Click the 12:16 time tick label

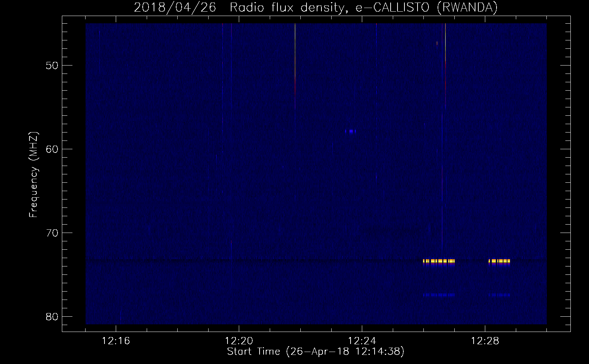(x=116, y=341)
